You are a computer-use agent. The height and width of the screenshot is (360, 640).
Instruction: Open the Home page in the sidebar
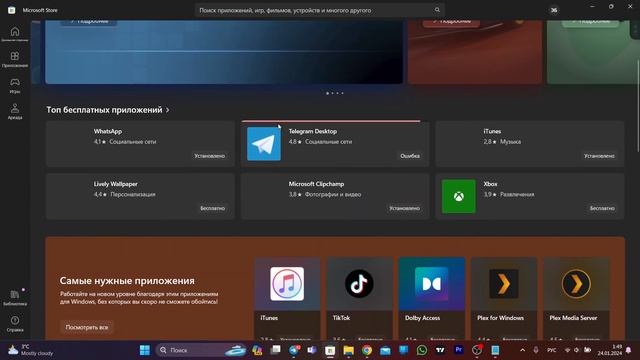point(15,34)
